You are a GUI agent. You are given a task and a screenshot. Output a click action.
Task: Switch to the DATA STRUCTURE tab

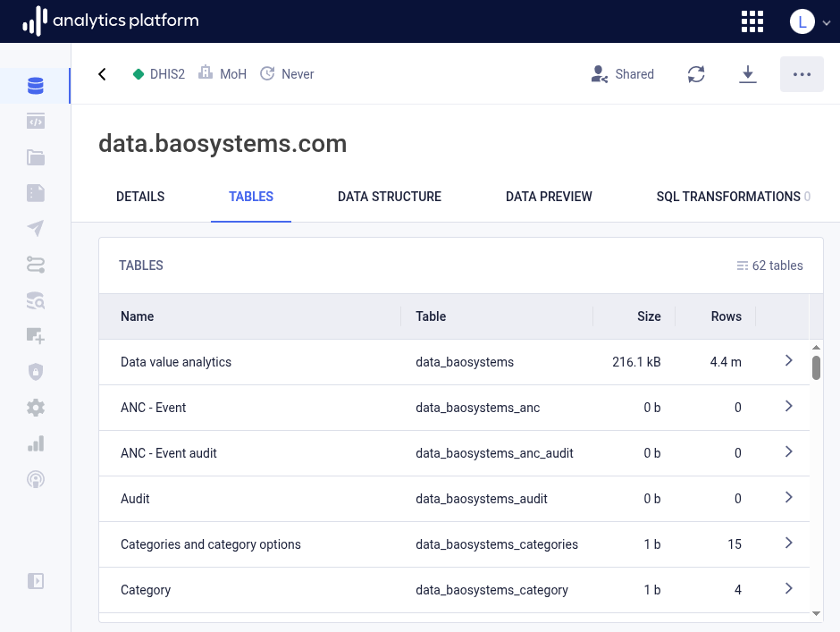390,197
